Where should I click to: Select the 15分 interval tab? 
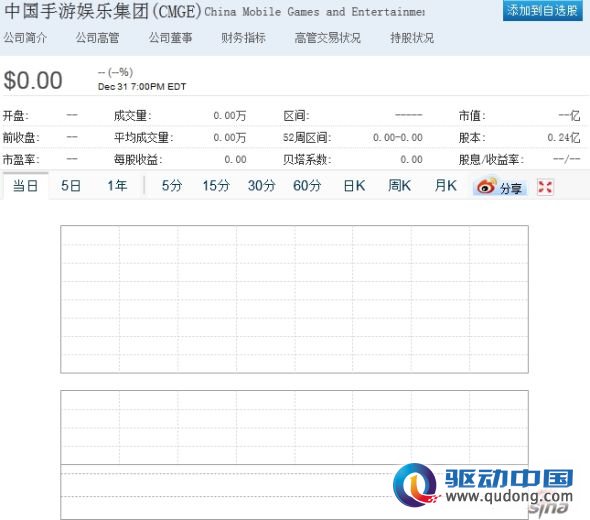coord(216,185)
